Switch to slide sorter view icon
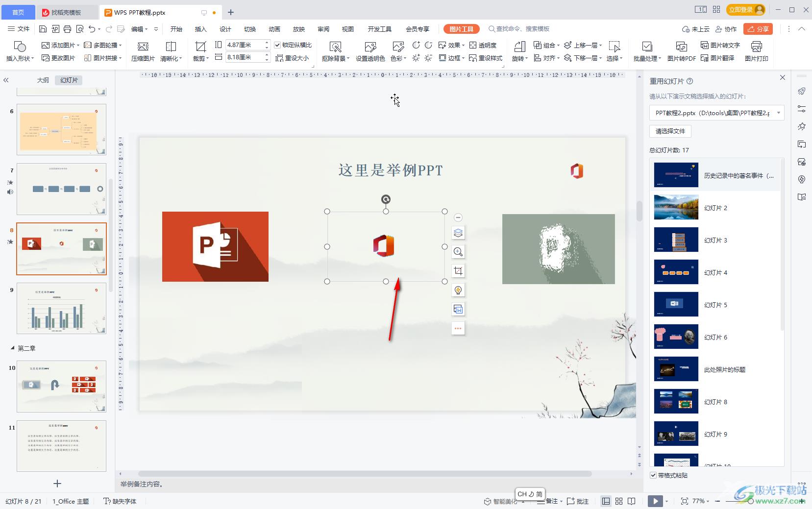812x509 pixels. 619,501
